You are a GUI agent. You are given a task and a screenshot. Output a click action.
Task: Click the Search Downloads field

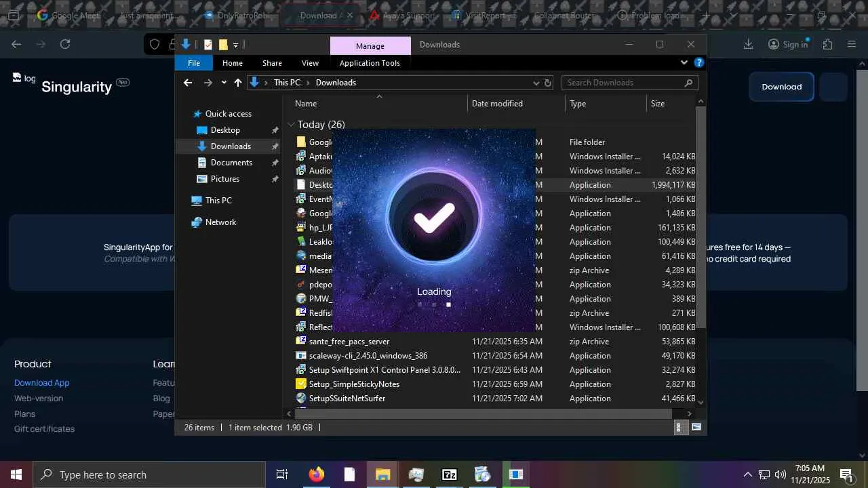629,83
